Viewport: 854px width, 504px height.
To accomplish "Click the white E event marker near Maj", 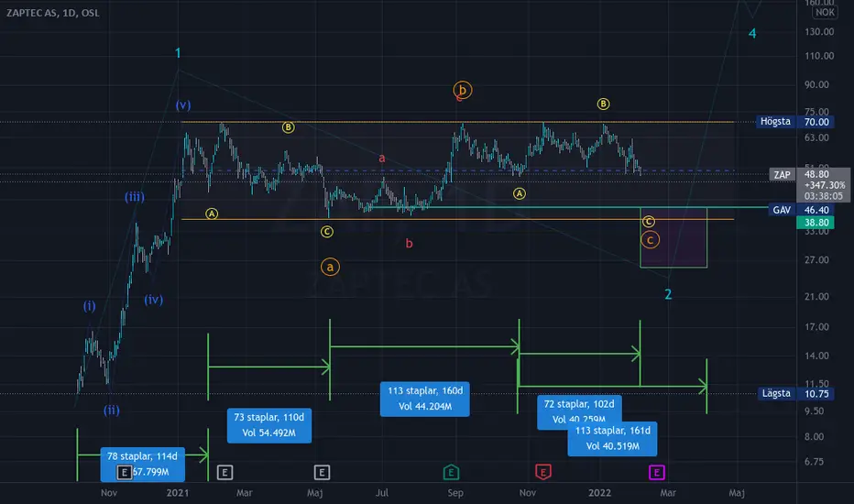I will pos(322,473).
